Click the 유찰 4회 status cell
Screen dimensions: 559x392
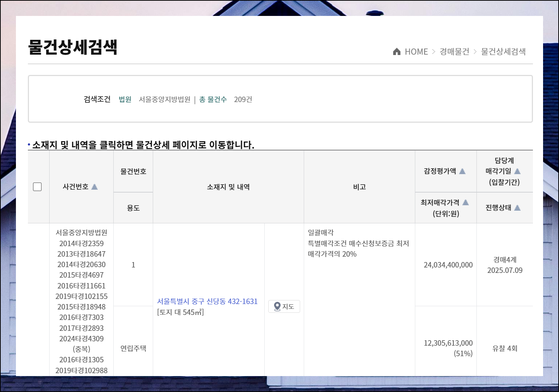click(x=505, y=349)
